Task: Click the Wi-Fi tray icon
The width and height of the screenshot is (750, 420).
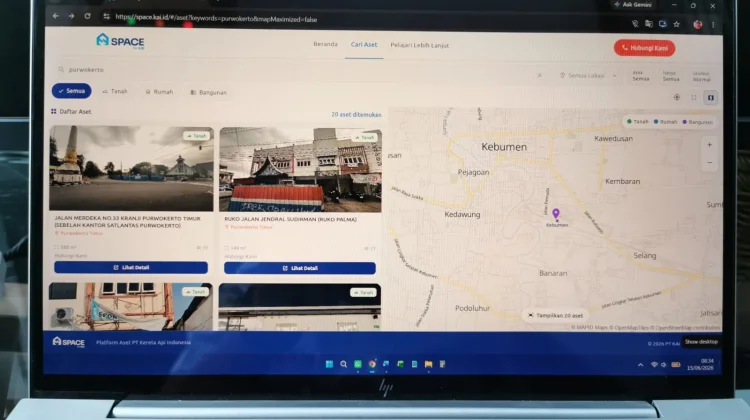Action: pos(654,365)
